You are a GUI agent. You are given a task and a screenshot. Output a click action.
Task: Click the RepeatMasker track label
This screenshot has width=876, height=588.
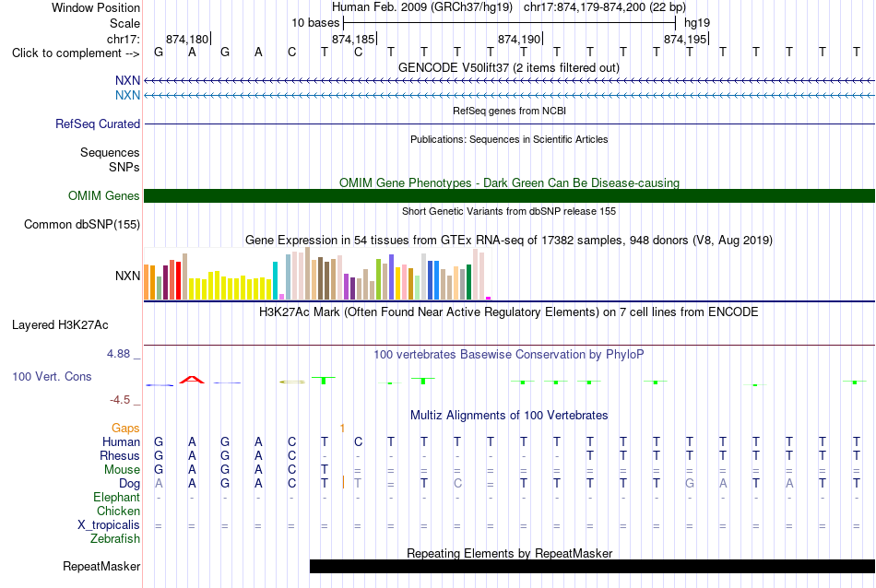coord(101,566)
